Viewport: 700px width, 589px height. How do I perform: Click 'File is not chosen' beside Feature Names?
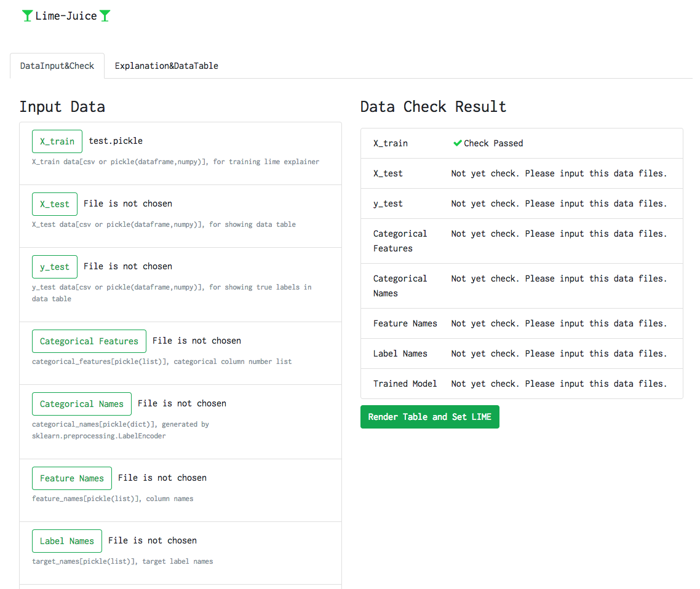click(x=162, y=478)
